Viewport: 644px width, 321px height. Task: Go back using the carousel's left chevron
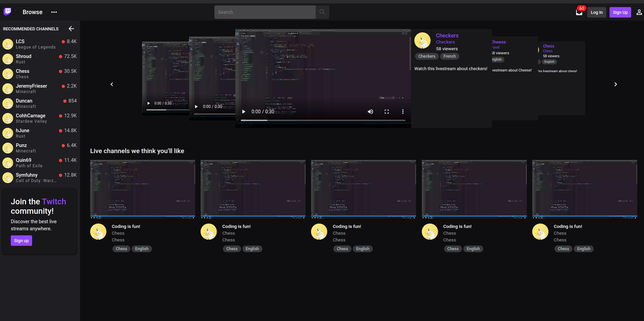click(112, 84)
